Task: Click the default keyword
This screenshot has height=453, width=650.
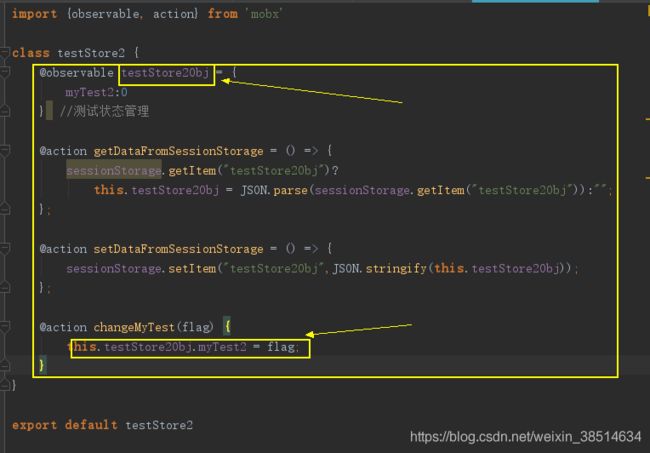Action: coord(91,425)
